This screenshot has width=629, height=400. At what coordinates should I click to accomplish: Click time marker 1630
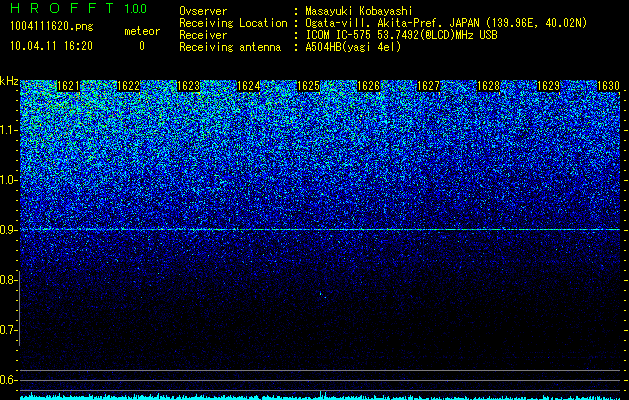coord(609,86)
